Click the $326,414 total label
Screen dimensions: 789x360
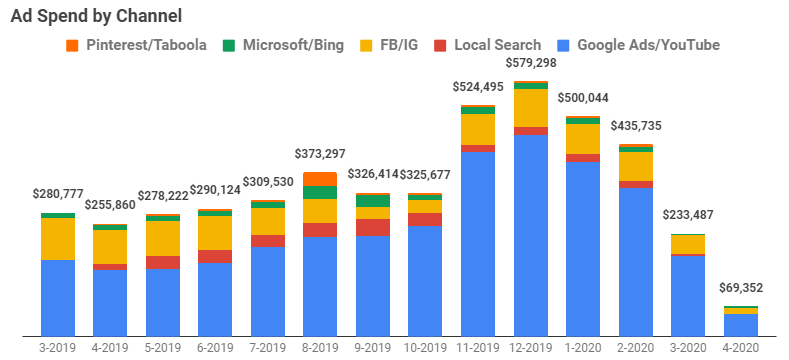[x=373, y=175]
